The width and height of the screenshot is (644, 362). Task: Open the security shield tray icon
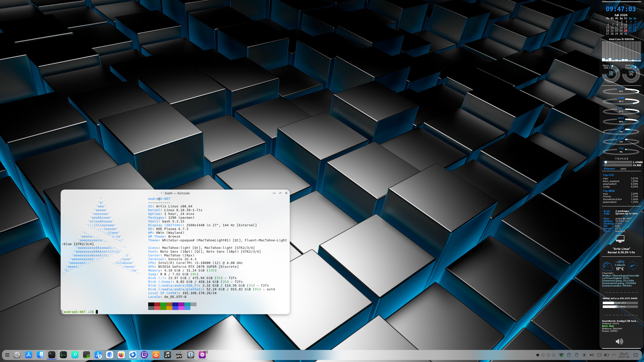click(x=561, y=355)
